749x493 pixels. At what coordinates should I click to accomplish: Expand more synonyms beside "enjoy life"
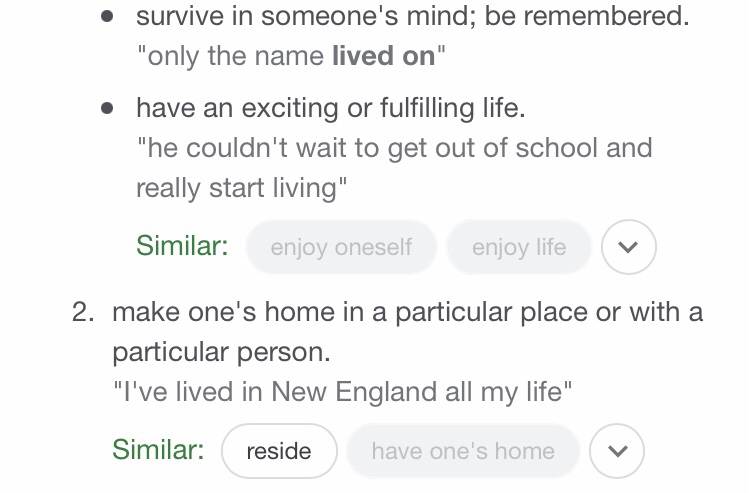pyautogui.click(x=629, y=247)
